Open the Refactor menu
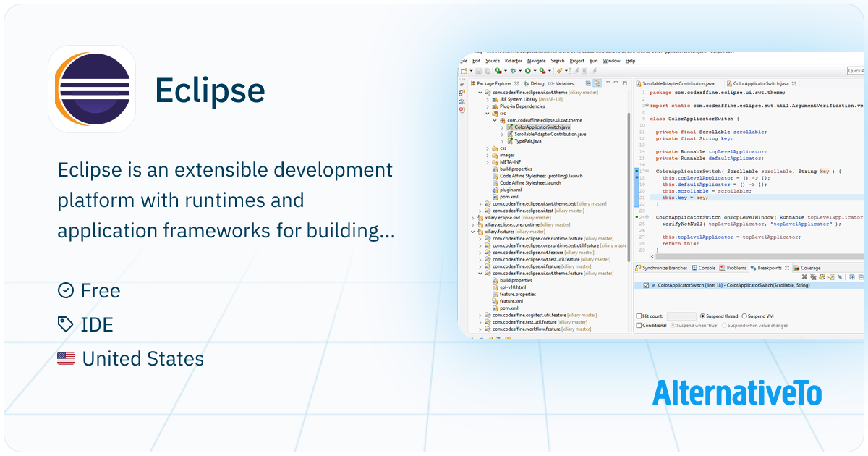The width and height of the screenshot is (868, 456). click(x=514, y=61)
